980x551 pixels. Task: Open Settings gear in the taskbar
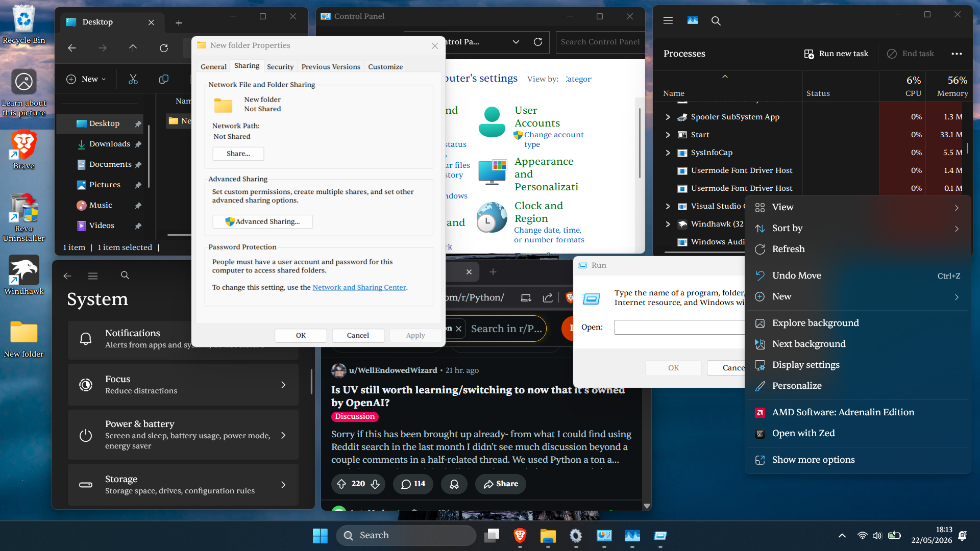576,536
